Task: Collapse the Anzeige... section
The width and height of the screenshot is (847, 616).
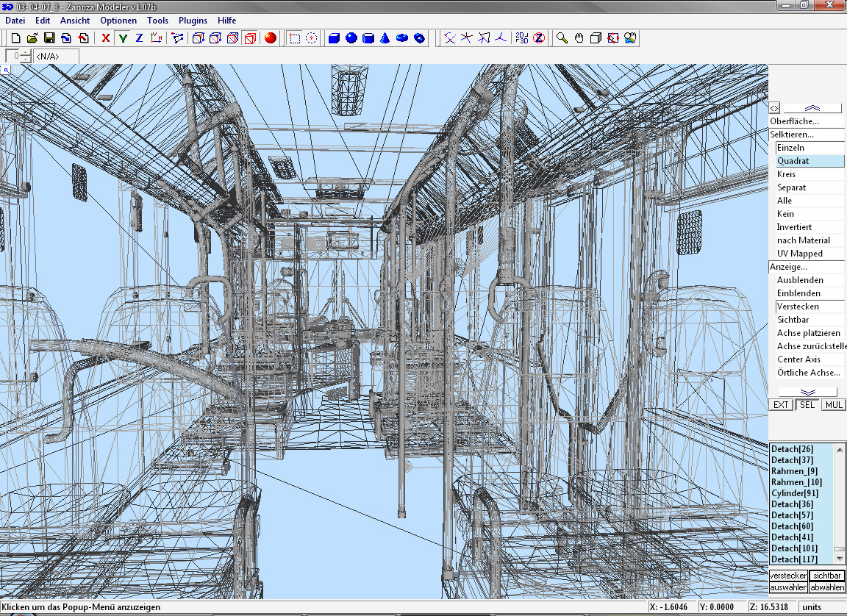Action: [807, 267]
